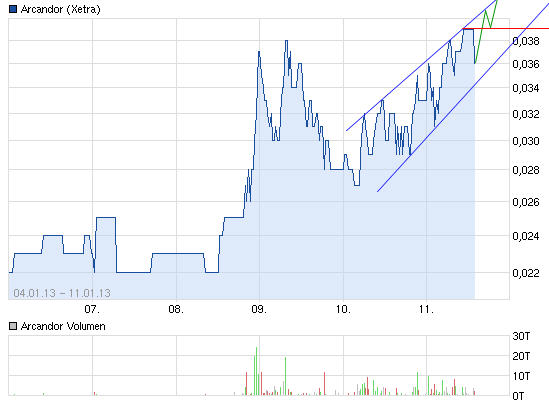Click the 08. date axis label
The width and height of the screenshot is (549, 404).
pos(176,309)
